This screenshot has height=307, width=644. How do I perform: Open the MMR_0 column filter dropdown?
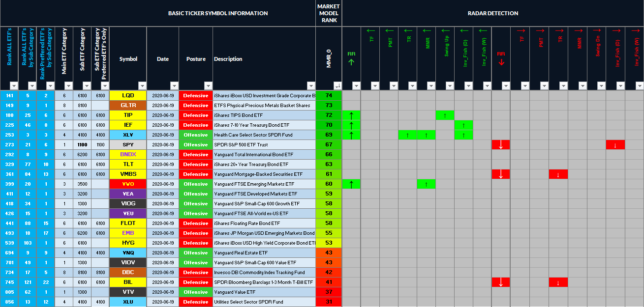coord(338,85)
